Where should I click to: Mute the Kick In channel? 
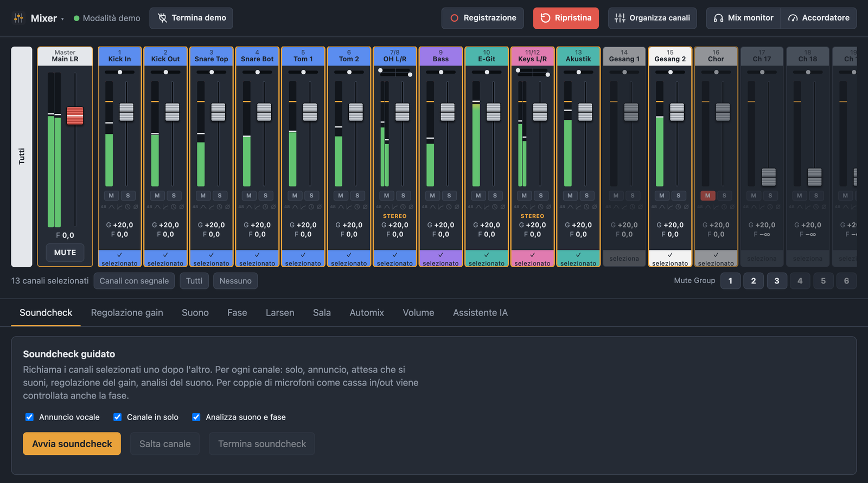point(111,196)
